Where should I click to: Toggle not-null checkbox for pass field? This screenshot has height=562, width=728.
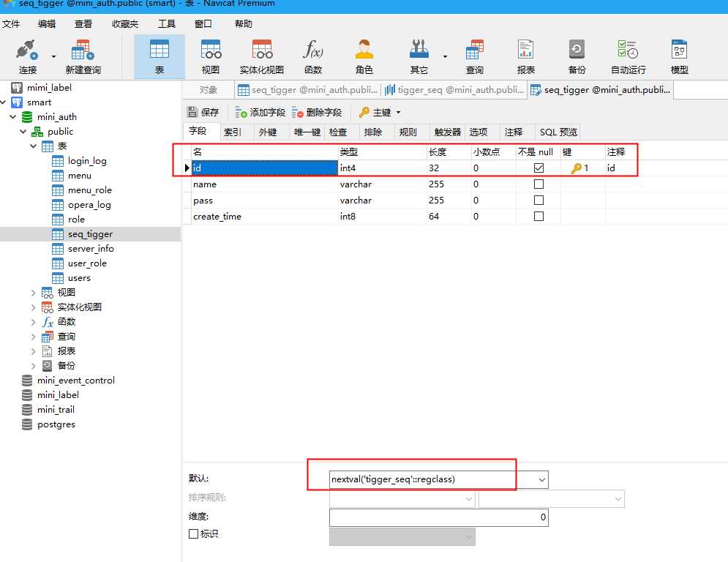(539, 201)
